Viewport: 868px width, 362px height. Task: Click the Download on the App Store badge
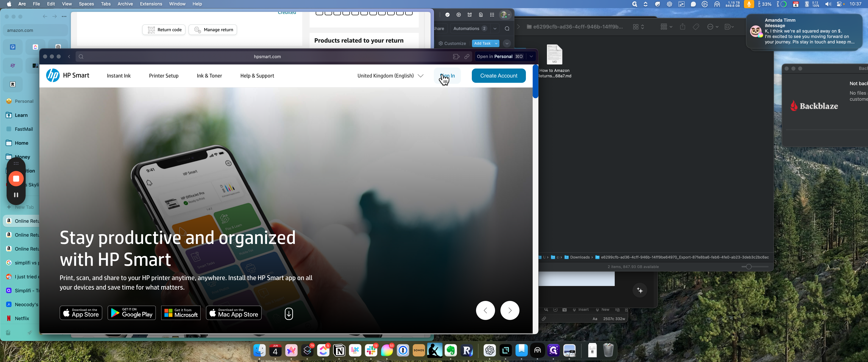[x=81, y=313]
